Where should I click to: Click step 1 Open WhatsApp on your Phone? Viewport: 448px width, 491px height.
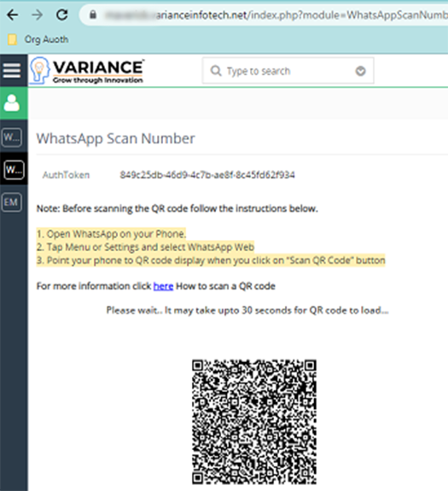pos(111,234)
